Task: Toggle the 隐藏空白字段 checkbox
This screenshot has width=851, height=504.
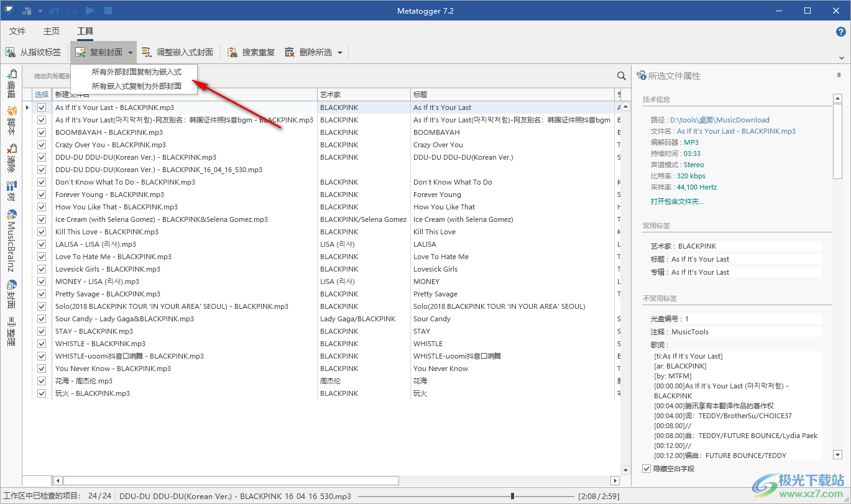Action: pyautogui.click(x=646, y=469)
